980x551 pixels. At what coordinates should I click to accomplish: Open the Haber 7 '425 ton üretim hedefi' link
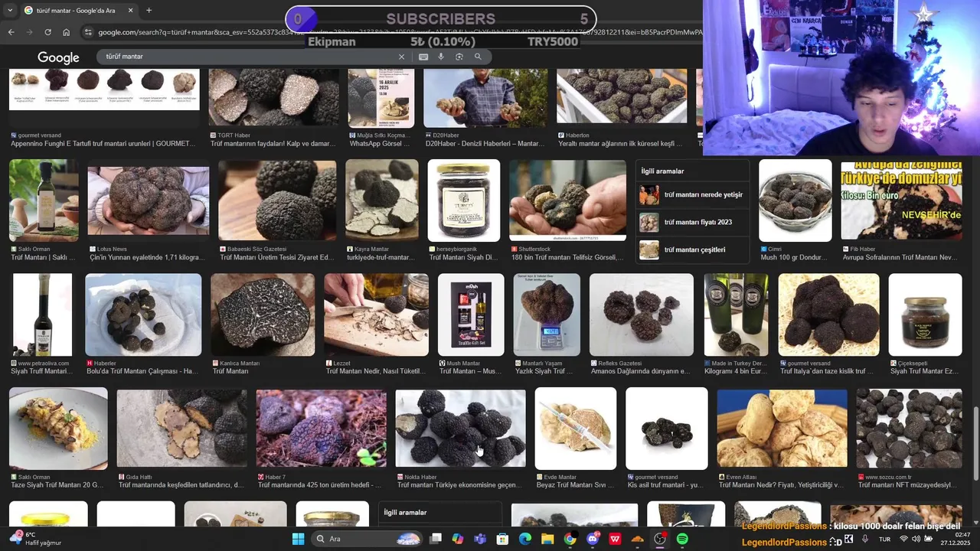[x=319, y=485]
